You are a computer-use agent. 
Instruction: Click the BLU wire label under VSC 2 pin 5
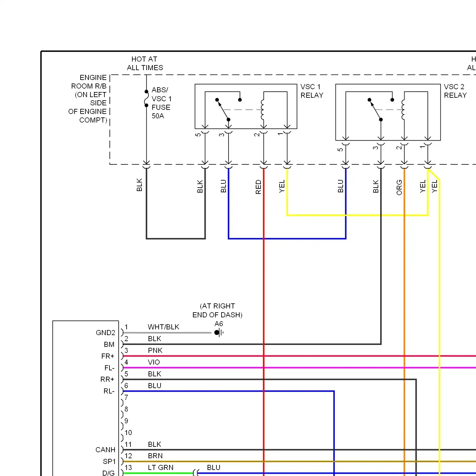pyautogui.click(x=340, y=186)
